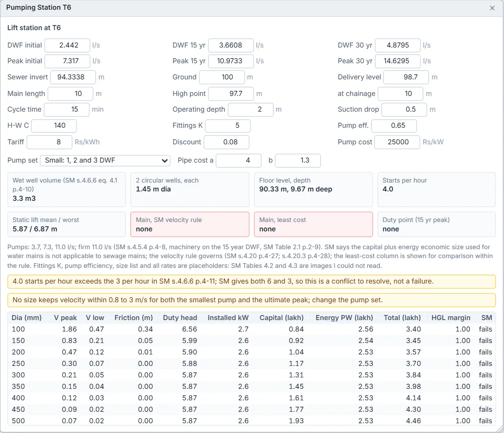Edit the Operating depth field

coord(251,110)
